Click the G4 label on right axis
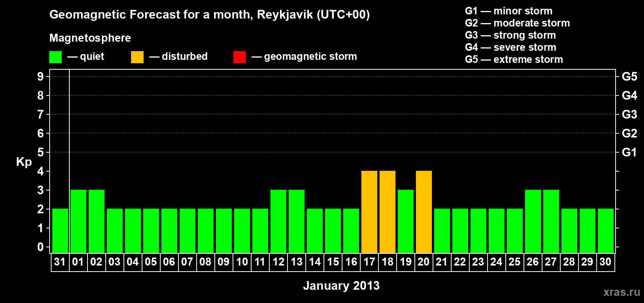The height and width of the screenshot is (303, 644). tap(630, 95)
